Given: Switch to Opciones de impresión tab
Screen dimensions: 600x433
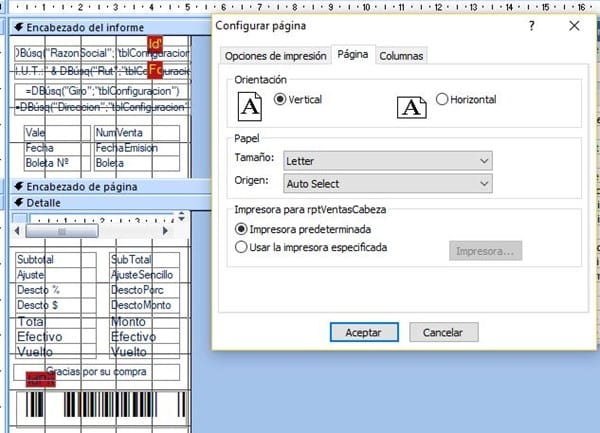Looking at the screenshot, I should click(276, 56).
